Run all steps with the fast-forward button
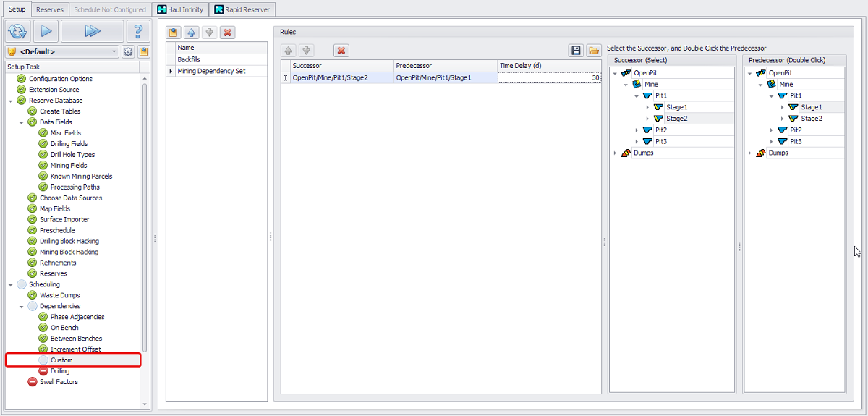 tap(91, 31)
